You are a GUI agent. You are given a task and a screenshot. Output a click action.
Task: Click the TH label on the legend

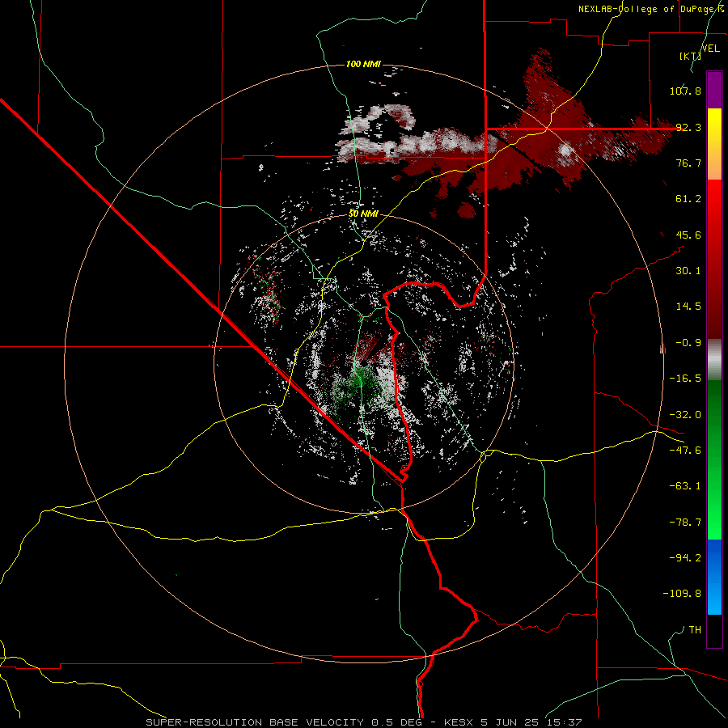click(x=695, y=629)
